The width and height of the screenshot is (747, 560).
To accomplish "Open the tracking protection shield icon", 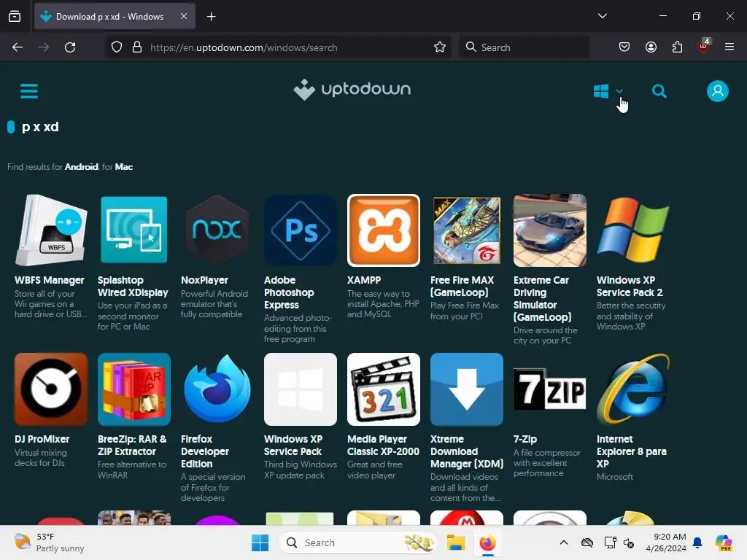I will [x=117, y=47].
